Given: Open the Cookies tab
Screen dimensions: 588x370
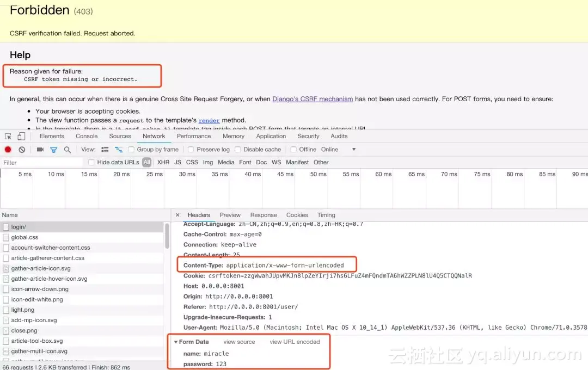Looking at the screenshot, I should [297, 215].
